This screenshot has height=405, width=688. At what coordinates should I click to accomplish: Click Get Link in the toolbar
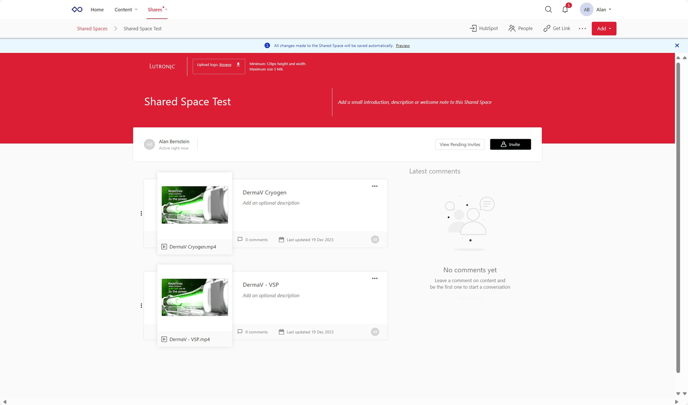coord(556,28)
